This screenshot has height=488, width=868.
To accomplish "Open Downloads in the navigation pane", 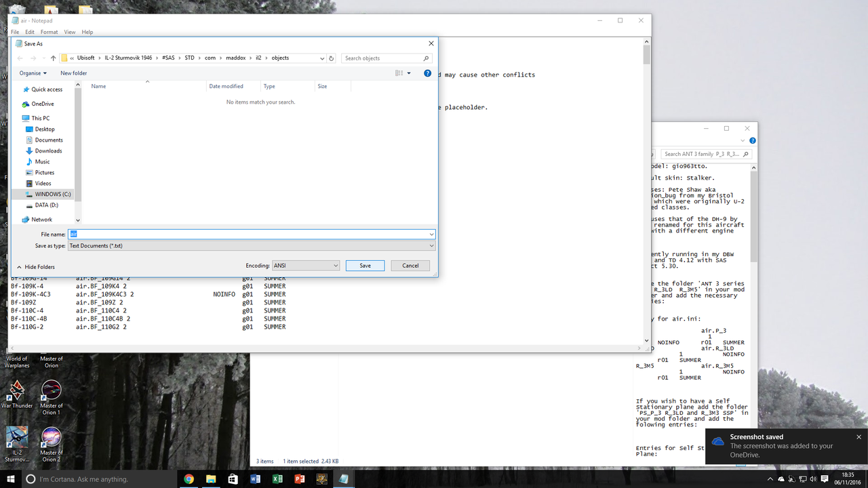I will click(48, 150).
